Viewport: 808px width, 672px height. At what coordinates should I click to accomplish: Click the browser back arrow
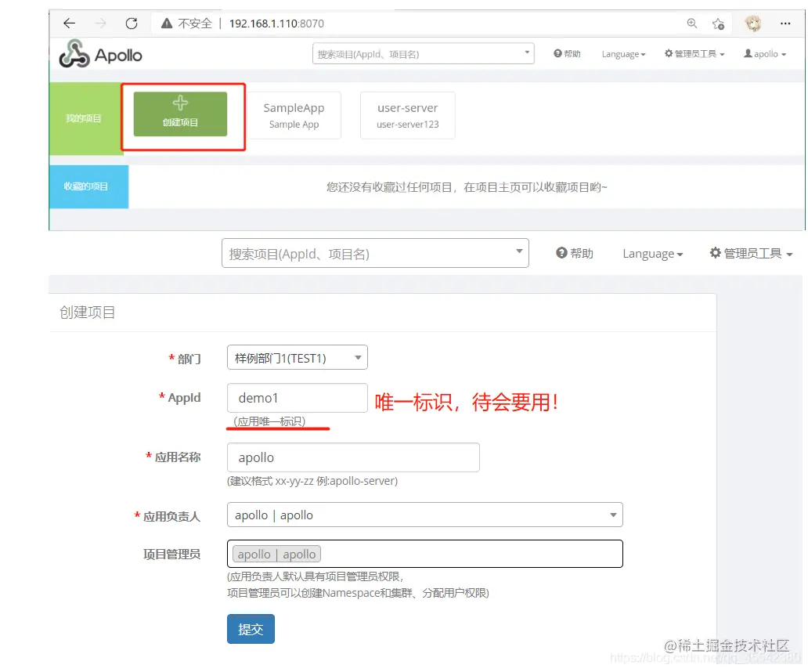tap(69, 23)
